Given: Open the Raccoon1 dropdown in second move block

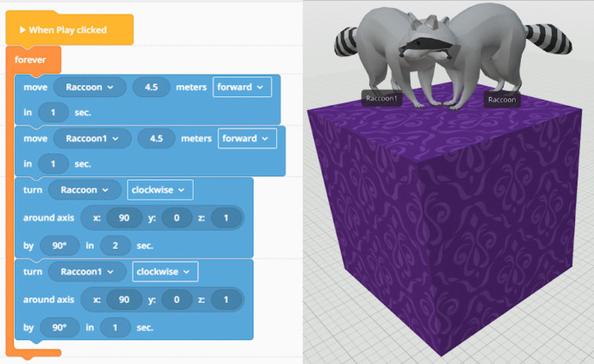Looking at the screenshot, I should coord(92,138).
